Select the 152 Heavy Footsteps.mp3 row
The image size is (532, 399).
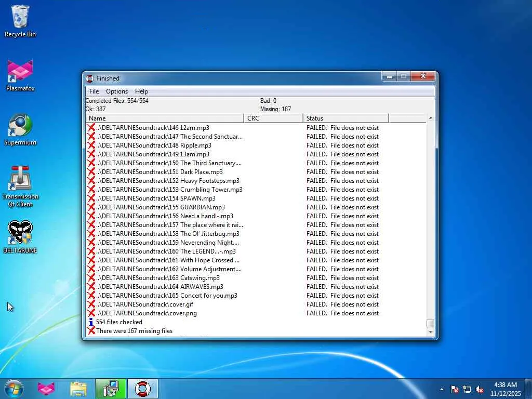click(256, 180)
